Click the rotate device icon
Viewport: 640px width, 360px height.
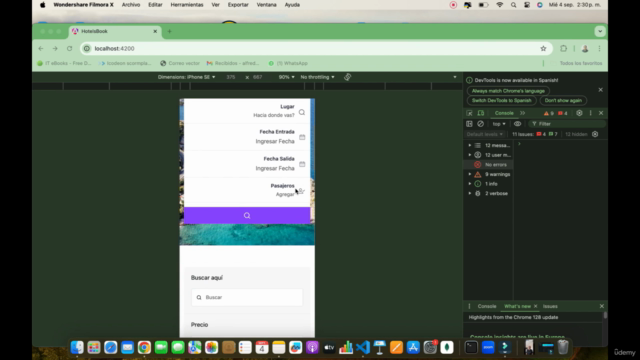coord(347,77)
